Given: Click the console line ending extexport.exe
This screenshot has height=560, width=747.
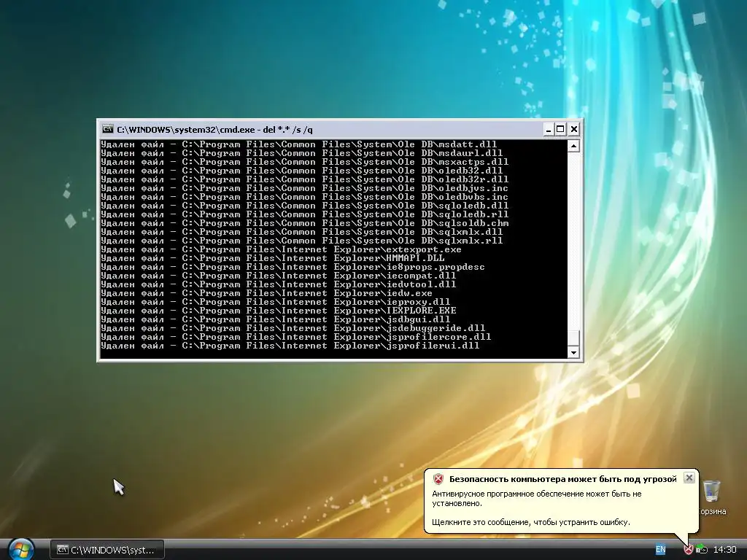Looking at the screenshot, I should pos(281,249).
